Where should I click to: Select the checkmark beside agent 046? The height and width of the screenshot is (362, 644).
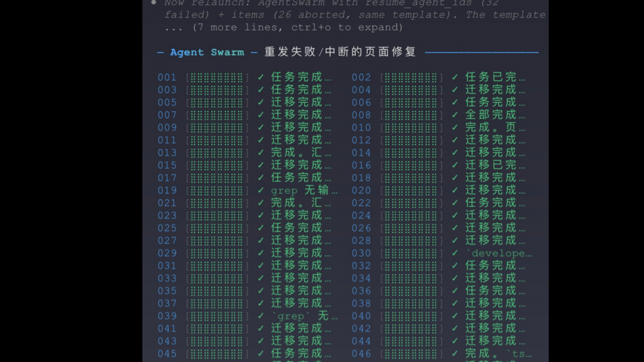coord(455,354)
